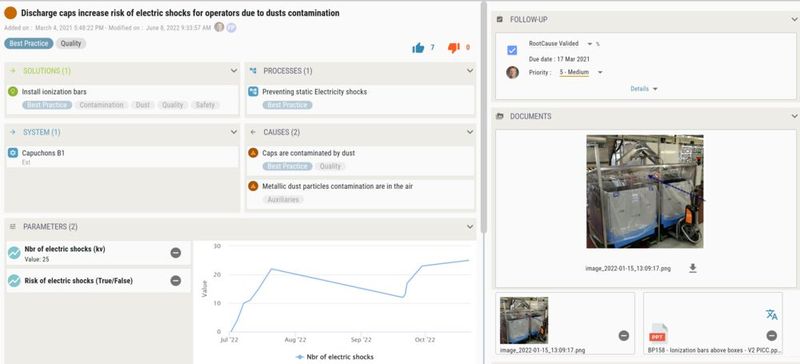Collapse the Parameters (2) section

(x=470, y=227)
